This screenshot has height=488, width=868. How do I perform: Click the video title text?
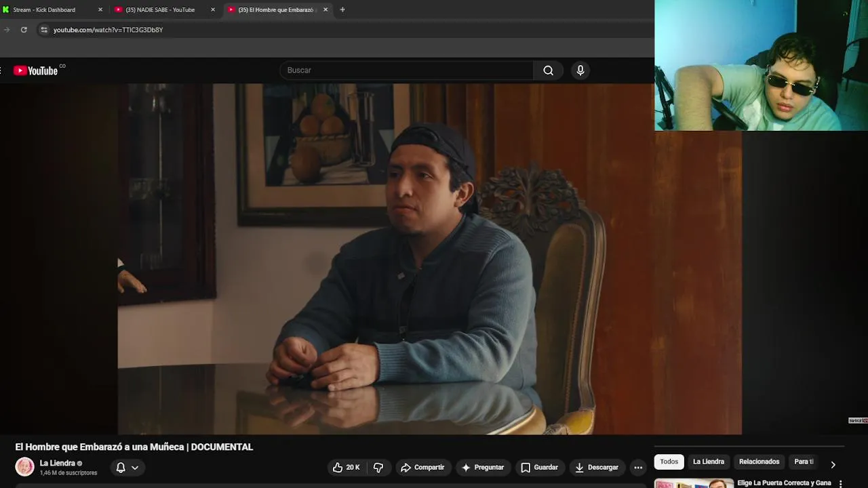point(134,447)
